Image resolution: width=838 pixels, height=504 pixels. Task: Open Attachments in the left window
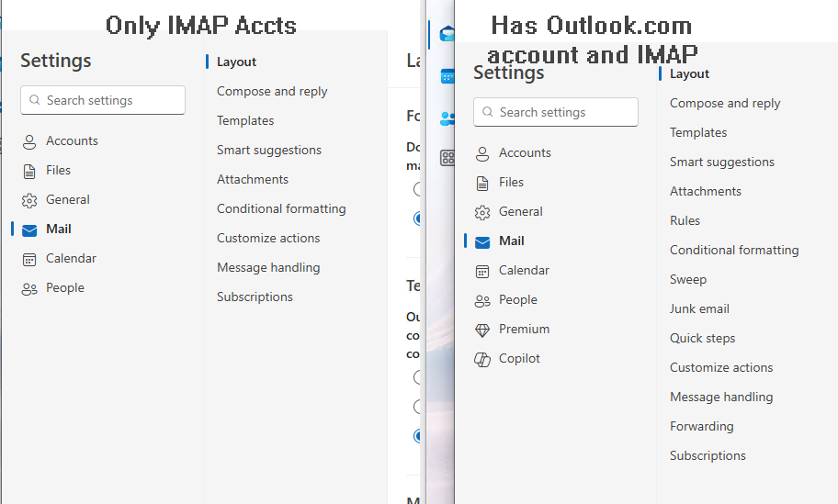coord(253,179)
